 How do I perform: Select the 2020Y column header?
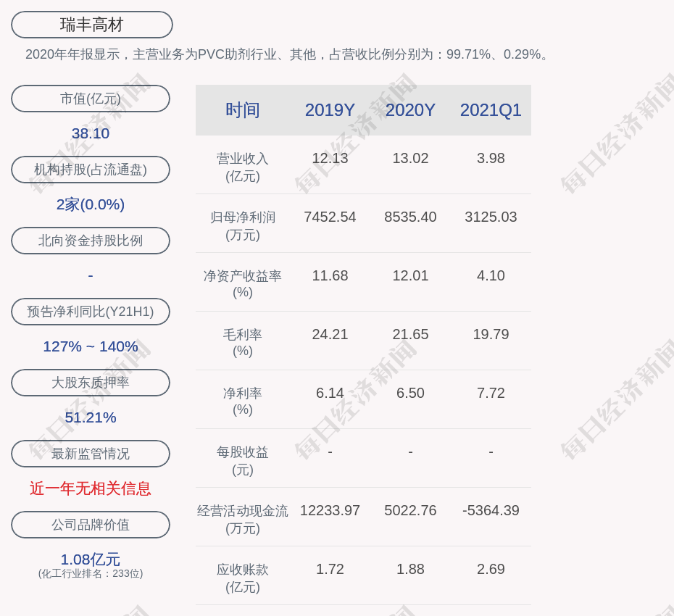pyautogui.click(x=410, y=110)
